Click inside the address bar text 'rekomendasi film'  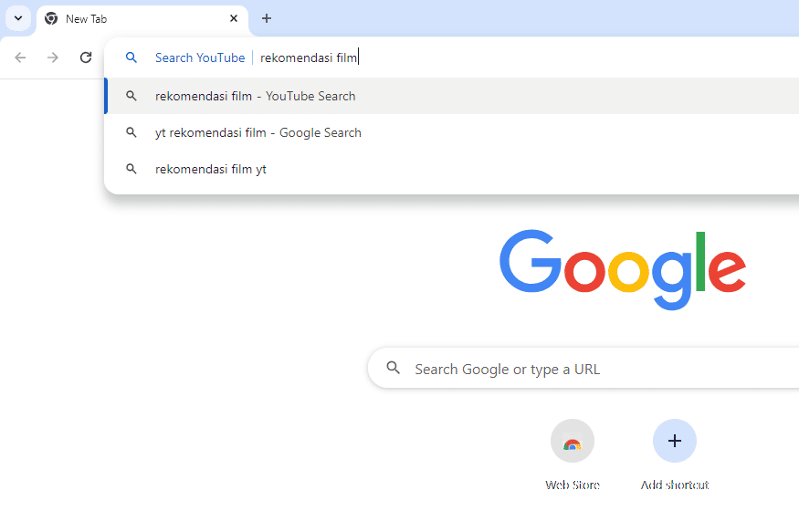click(x=309, y=58)
